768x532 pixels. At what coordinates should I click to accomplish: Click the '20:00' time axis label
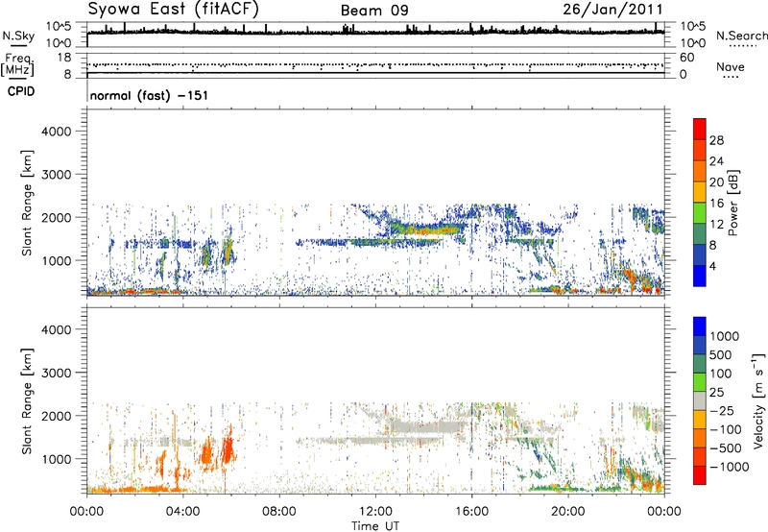567,512
